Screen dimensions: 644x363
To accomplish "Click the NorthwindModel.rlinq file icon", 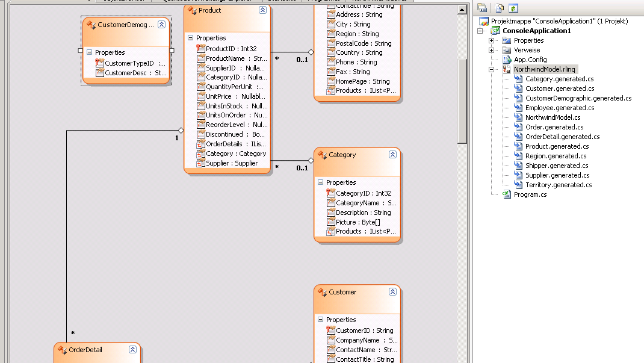I will point(507,69).
